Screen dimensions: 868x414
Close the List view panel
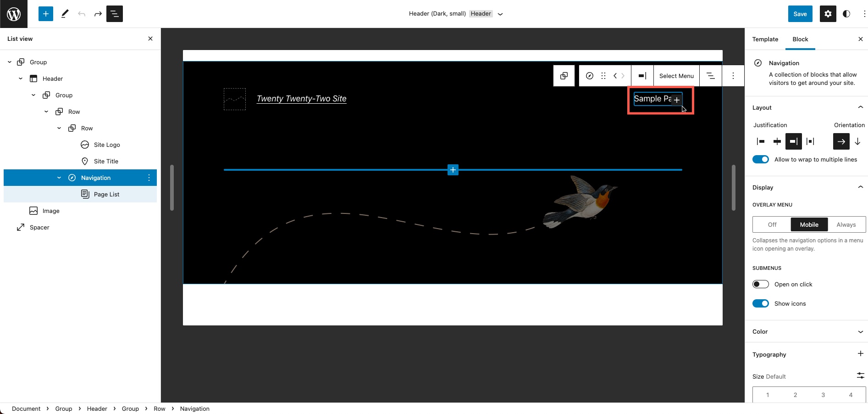150,39
